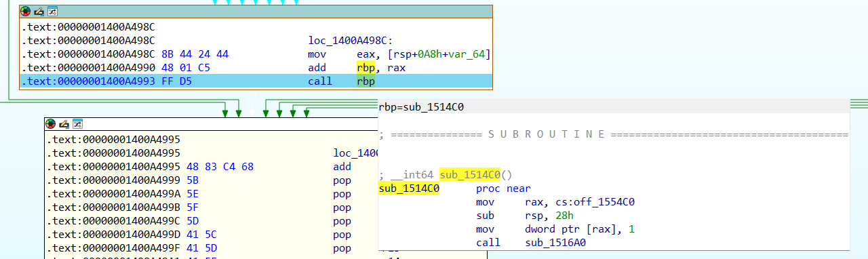The height and width of the screenshot is (259, 868).
Task: Click the opcode bytes 41 5D
Action: click(202, 248)
